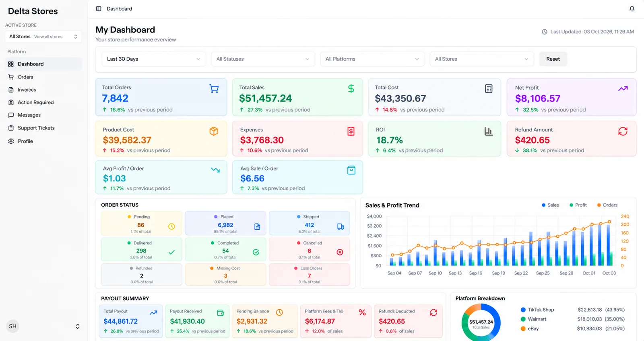The width and height of the screenshot is (644, 341).
Task: Open the All Platforms filter dropdown
Action: click(372, 59)
